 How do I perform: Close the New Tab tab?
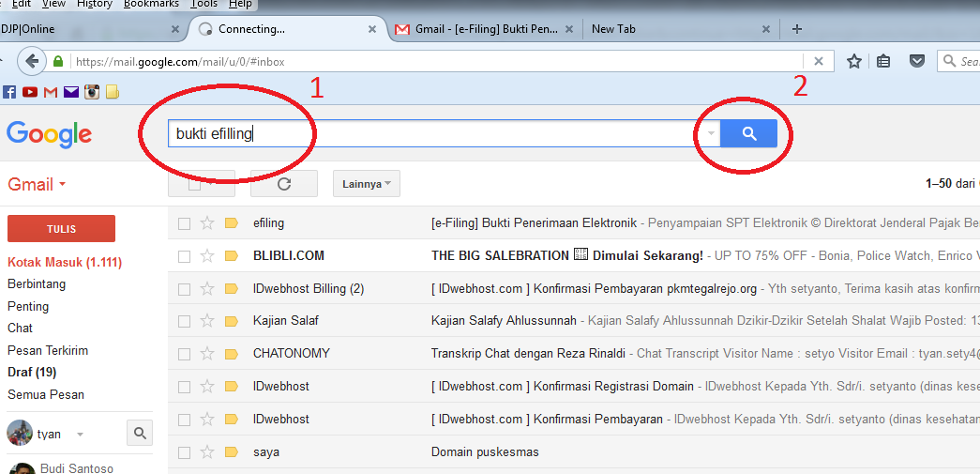766,29
